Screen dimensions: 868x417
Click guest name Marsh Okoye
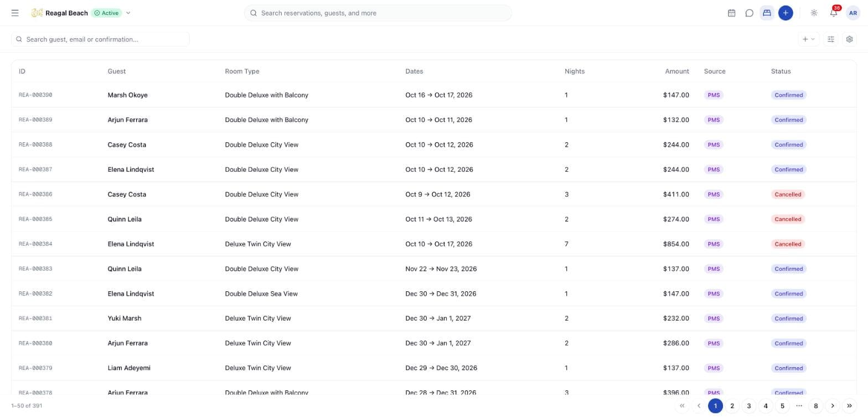pyautogui.click(x=127, y=95)
